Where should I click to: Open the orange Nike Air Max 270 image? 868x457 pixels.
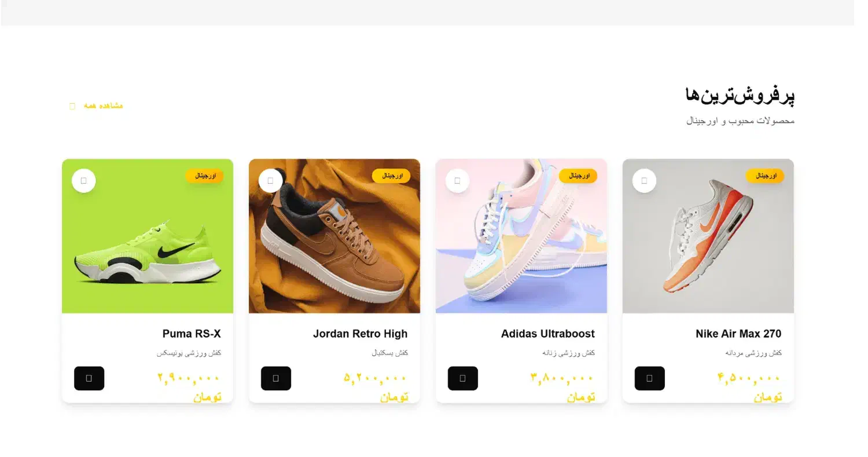tap(708, 236)
